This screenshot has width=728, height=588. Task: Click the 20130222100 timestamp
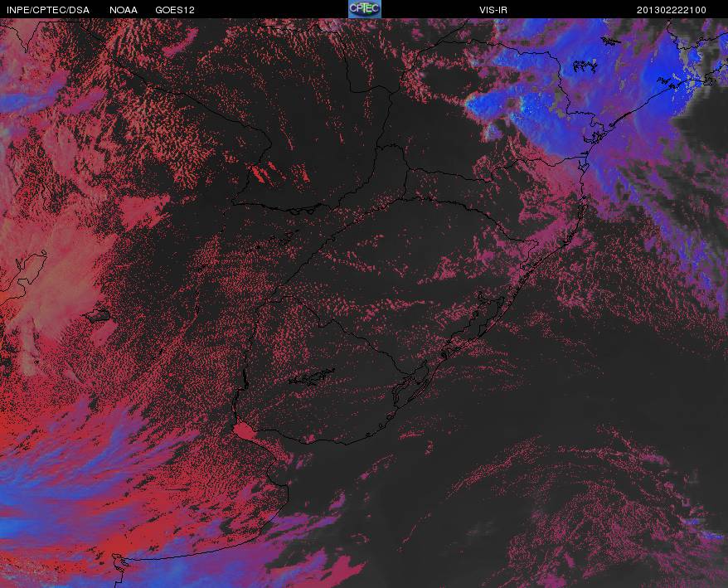[671, 10]
